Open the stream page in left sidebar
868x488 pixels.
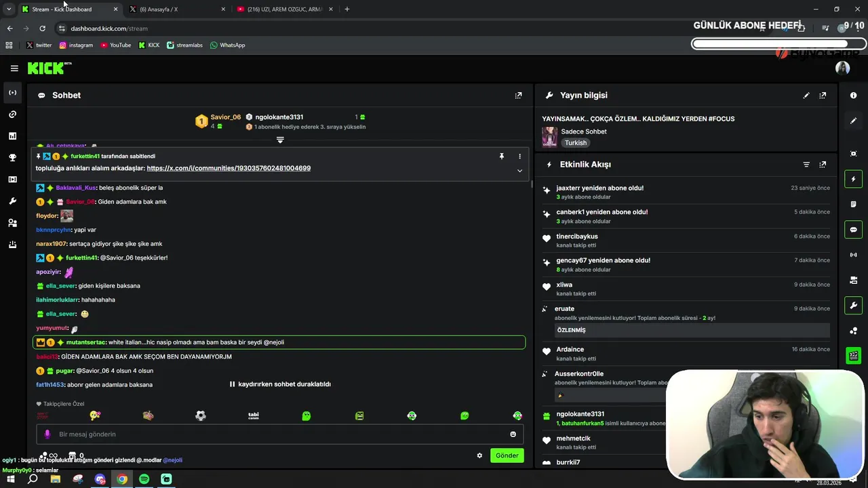pyautogui.click(x=12, y=93)
